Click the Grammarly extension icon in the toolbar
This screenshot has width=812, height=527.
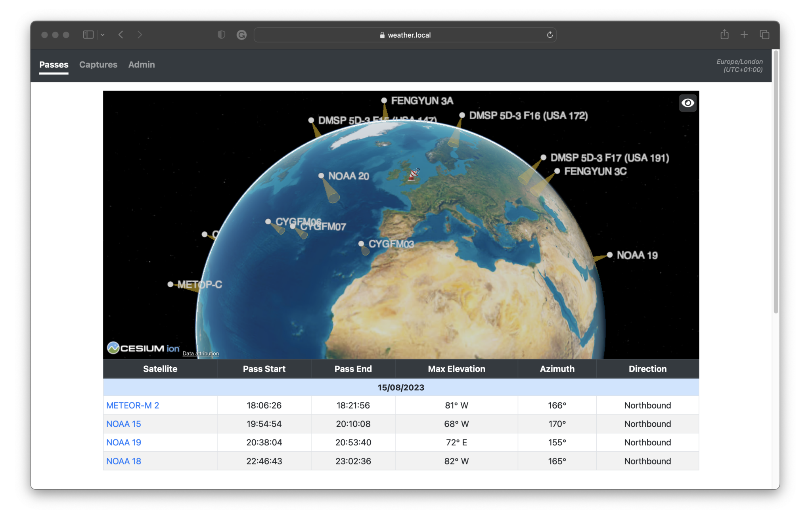[x=241, y=35]
